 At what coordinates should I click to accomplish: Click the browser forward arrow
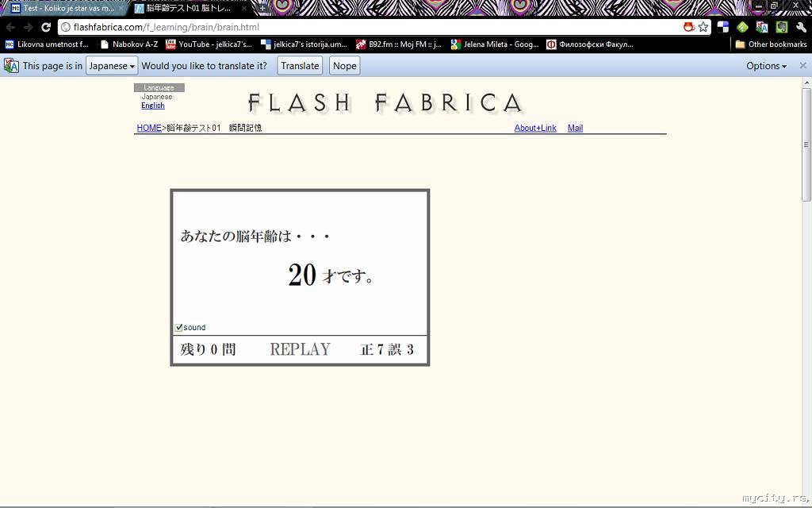coord(28,28)
